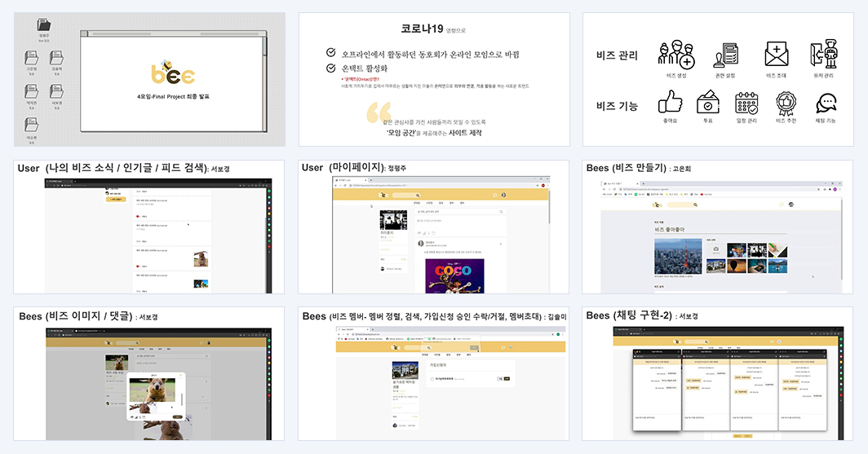The width and height of the screenshot is (868, 454).
Task: Click the '비즈 관리' row label
Action: click(618, 55)
